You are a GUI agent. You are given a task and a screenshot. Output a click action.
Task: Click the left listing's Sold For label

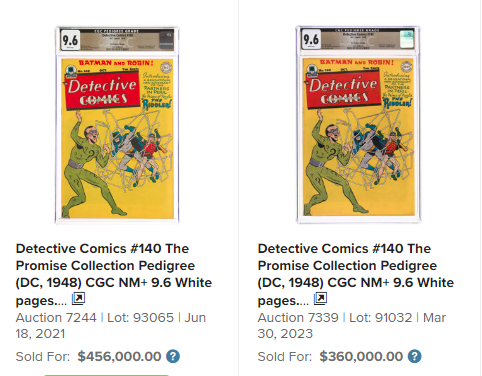[x=43, y=357]
